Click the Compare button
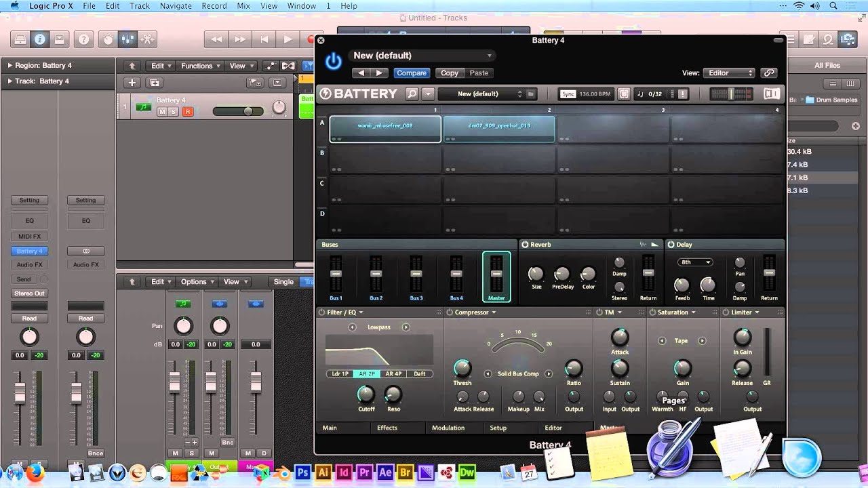868x488 pixels. tap(412, 73)
